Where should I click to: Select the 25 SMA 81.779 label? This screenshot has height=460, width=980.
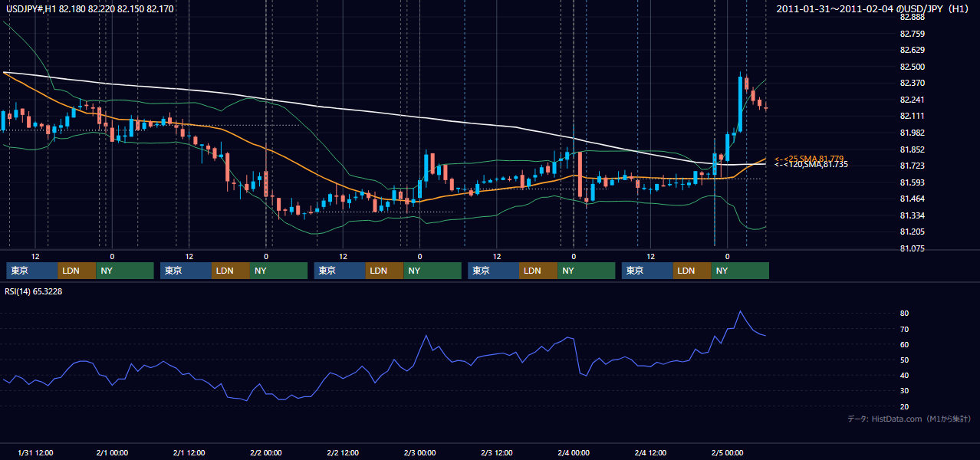809,158
